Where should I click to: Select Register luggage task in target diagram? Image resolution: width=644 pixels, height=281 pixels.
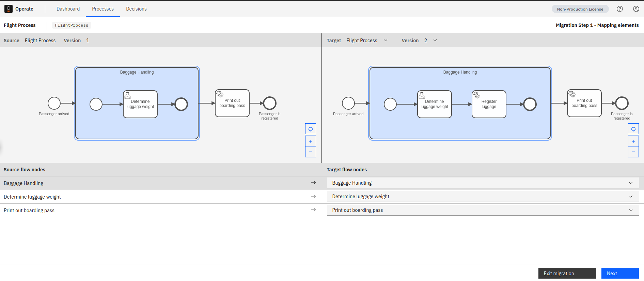click(489, 104)
